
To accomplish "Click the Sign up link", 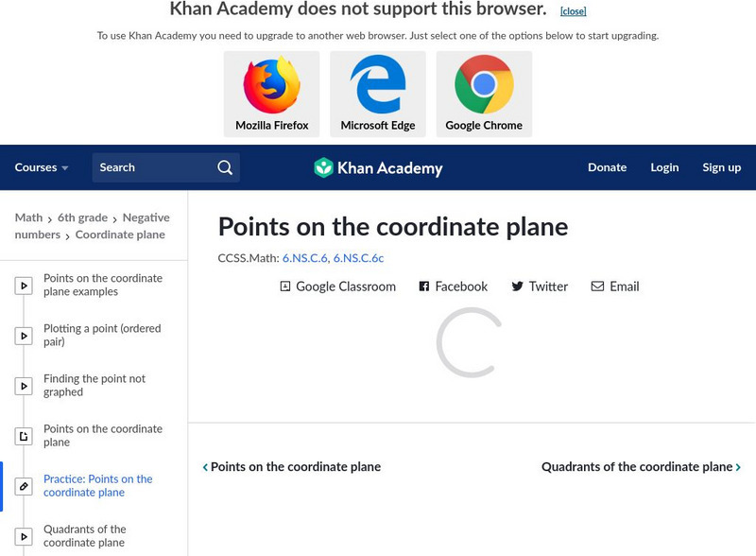I will click(x=721, y=167).
